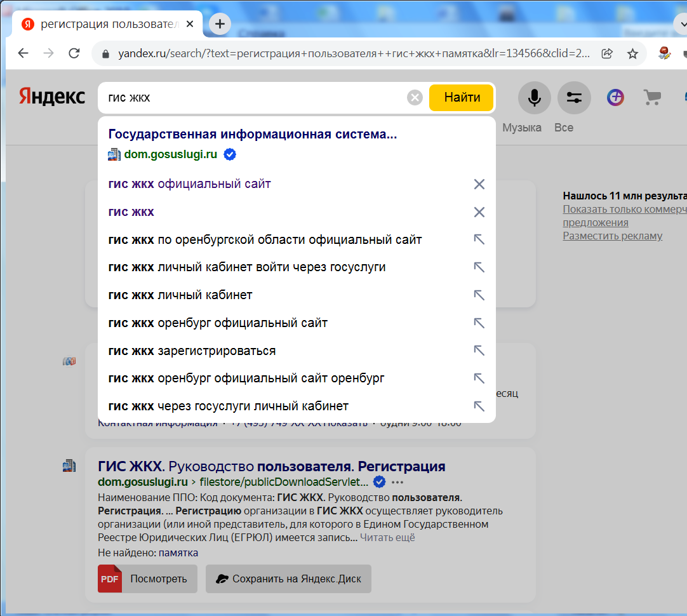Open the Все services tab

563,128
